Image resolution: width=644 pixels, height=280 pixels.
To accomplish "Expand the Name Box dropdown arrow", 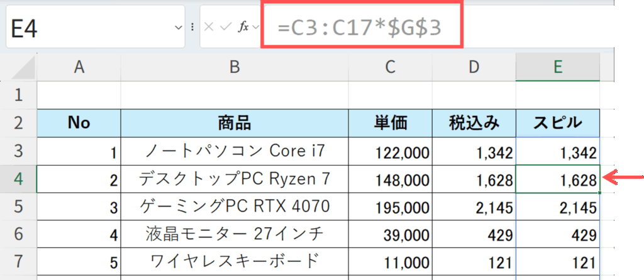I will [178, 27].
